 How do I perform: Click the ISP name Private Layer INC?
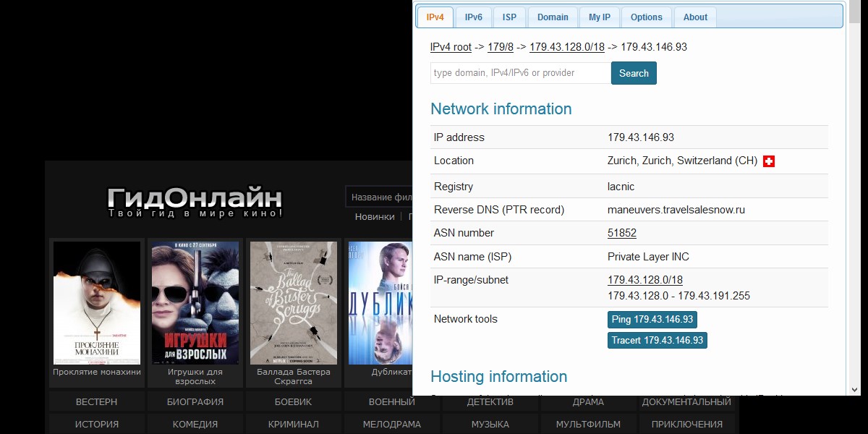click(x=649, y=257)
